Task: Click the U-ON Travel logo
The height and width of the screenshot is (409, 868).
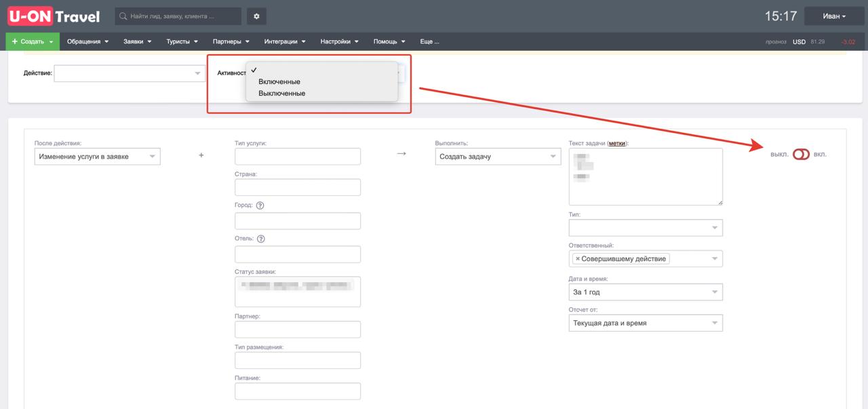Action: (53, 16)
